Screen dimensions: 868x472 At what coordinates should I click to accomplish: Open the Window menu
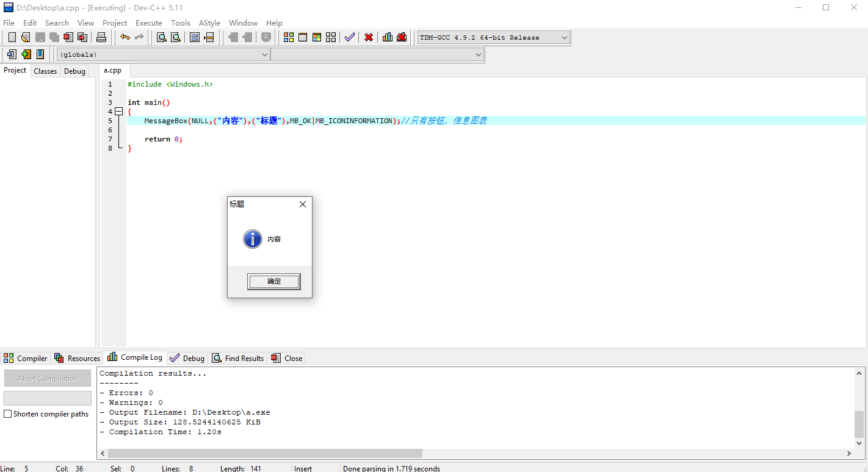[243, 23]
